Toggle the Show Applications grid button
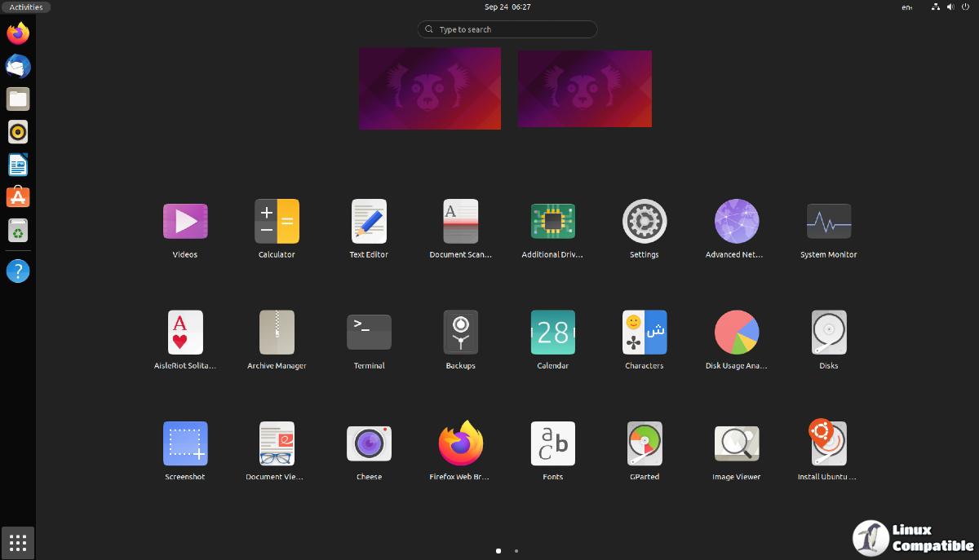 (18, 542)
